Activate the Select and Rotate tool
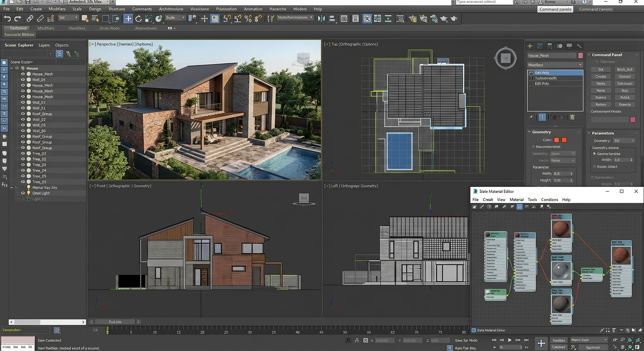 pos(139,18)
